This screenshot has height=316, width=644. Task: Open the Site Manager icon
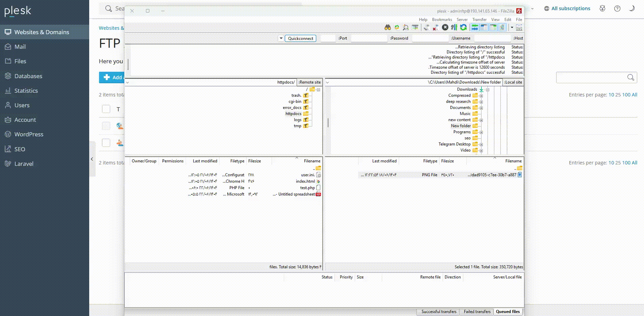click(519, 27)
